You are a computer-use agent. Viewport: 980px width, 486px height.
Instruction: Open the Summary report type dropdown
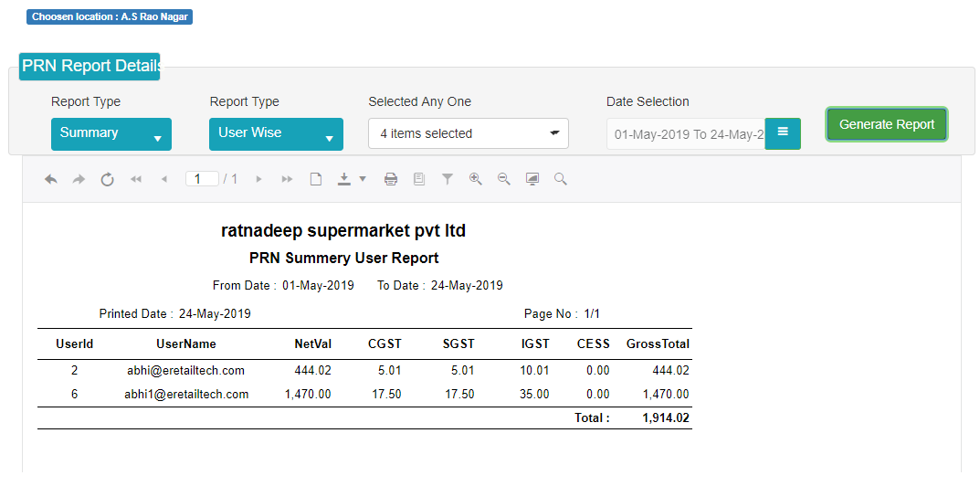click(111, 134)
